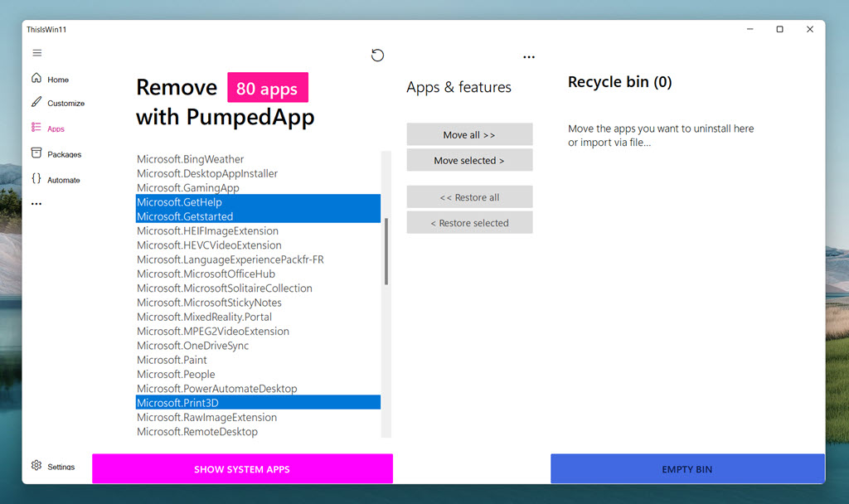Select Microsoft.GamingApp entry
The height and width of the screenshot is (504, 849).
pyautogui.click(x=258, y=188)
